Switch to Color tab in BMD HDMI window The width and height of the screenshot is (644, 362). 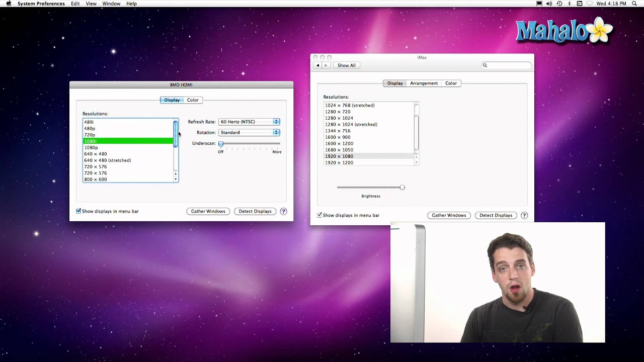coord(193,100)
